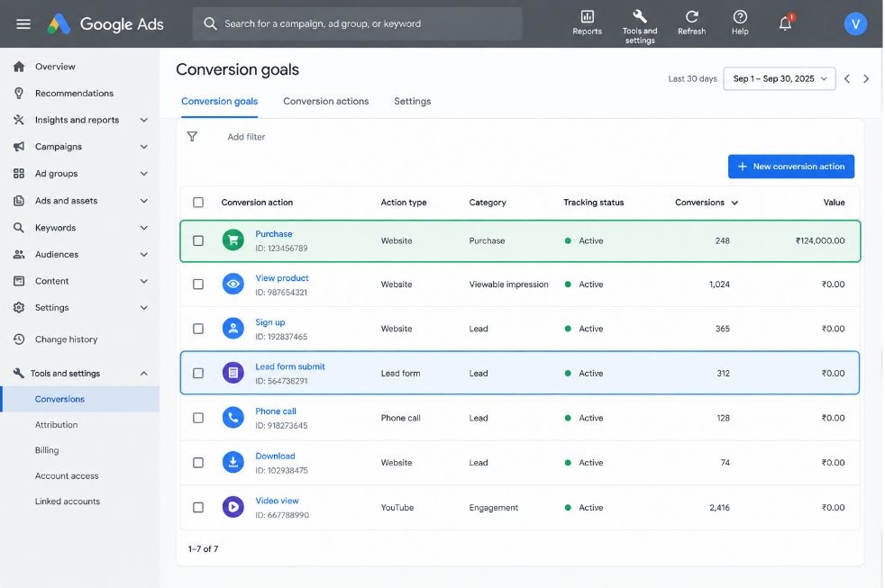Tick the Download row checkbox
The height and width of the screenshot is (588, 885).
198,463
